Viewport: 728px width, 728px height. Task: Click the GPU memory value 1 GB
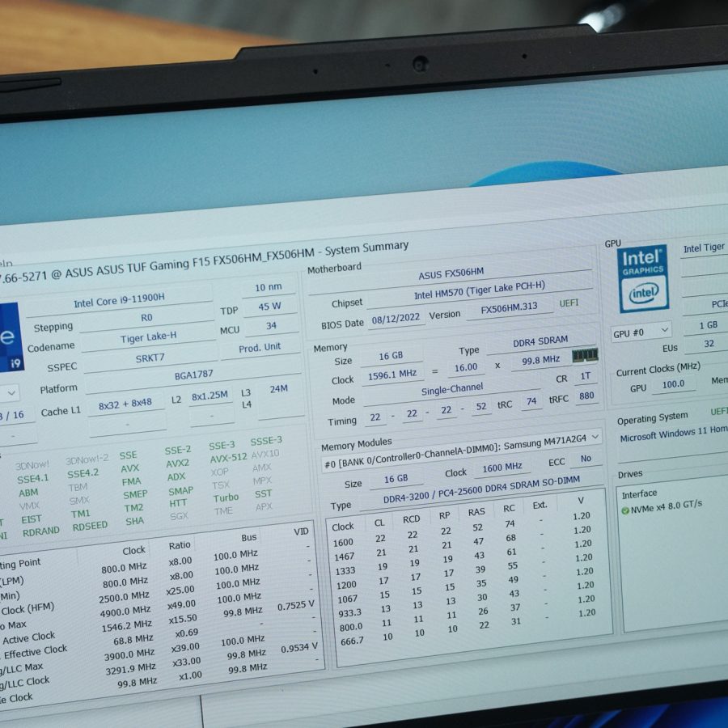pyautogui.click(x=708, y=325)
